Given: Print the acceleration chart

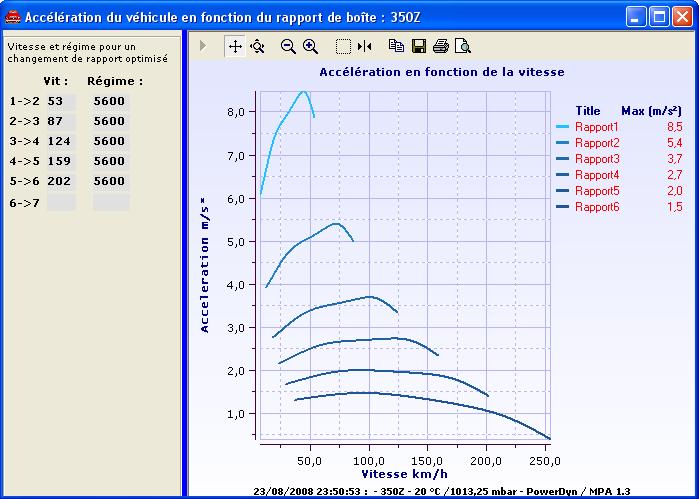Looking at the screenshot, I should pos(440,46).
